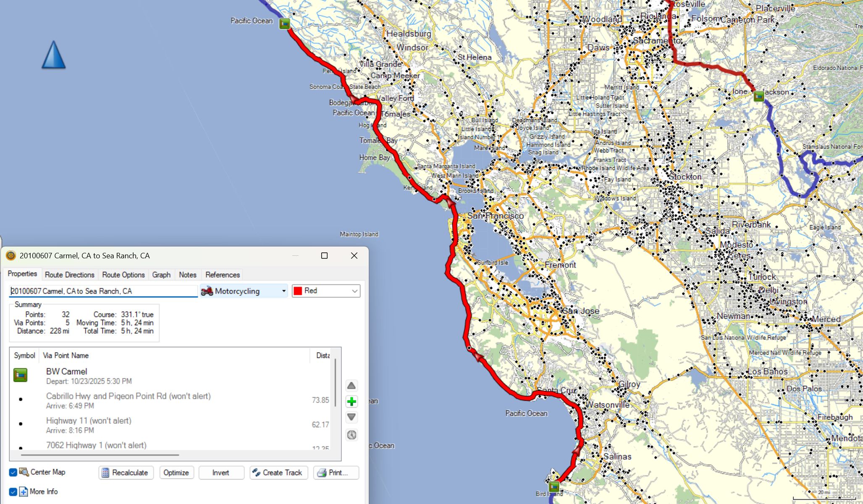
Task: Click the lodging flag at Sea Ranch endpoint
Action: (285, 24)
